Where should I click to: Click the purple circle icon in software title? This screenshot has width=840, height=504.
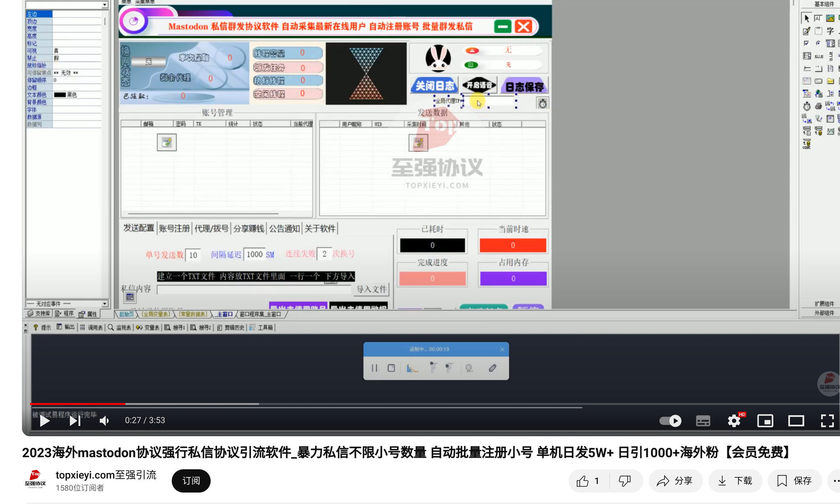coord(133,21)
